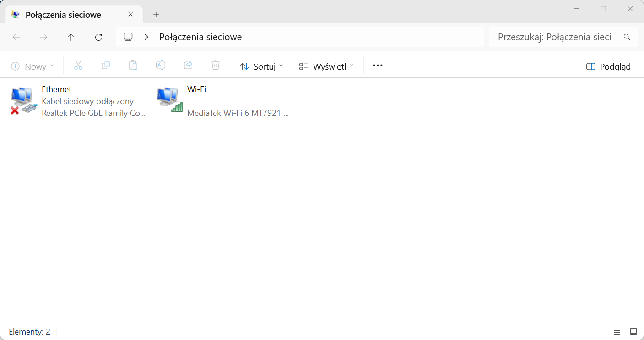Switch to large icons view layout
The image size is (644, 340).
[633, 331]
